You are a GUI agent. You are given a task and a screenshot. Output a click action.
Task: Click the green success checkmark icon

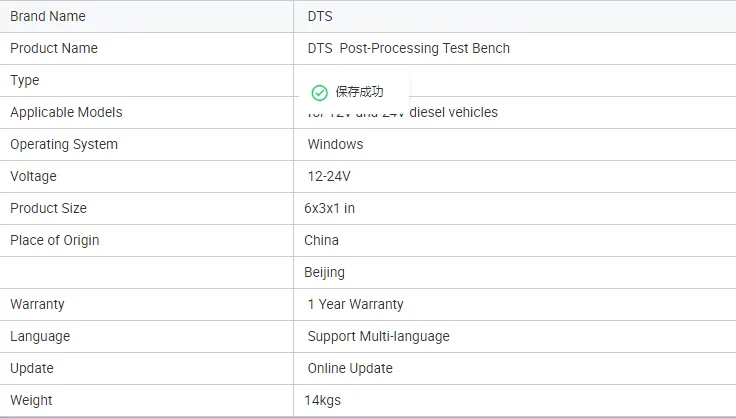(319, 92)
